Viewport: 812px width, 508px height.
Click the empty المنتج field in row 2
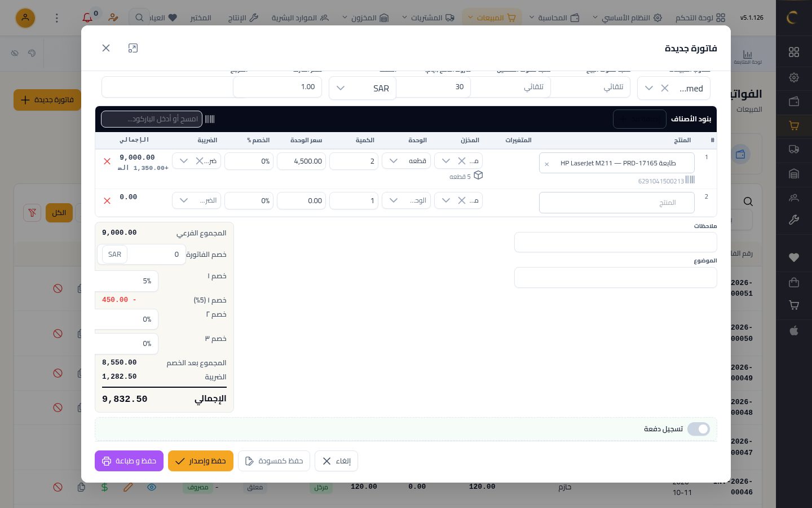click(617, 203)
